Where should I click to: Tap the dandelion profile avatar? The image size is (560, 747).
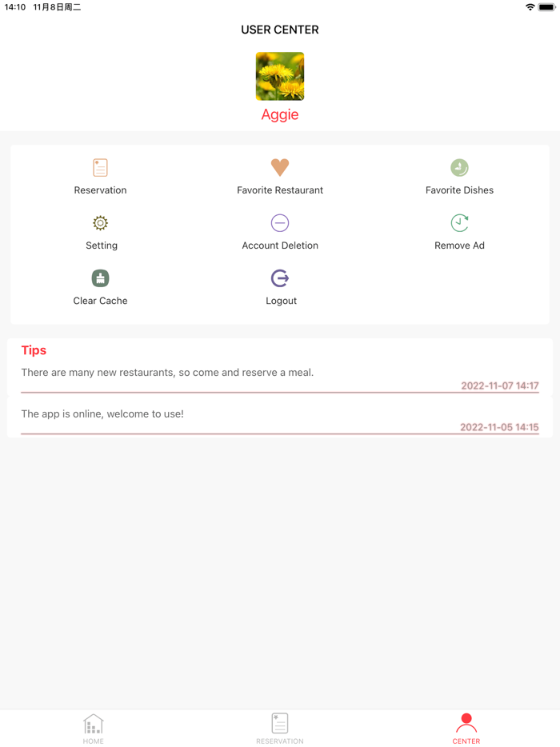[280, 76]
